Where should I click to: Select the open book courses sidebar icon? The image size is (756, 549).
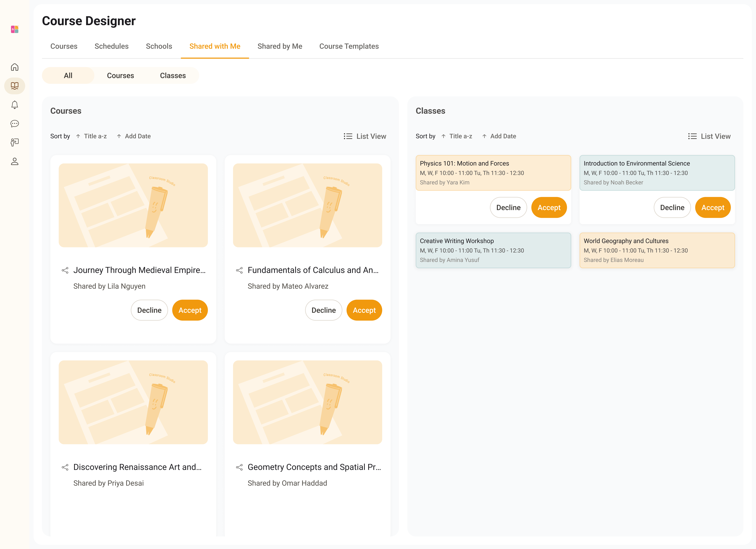click(x=15, y=86)
